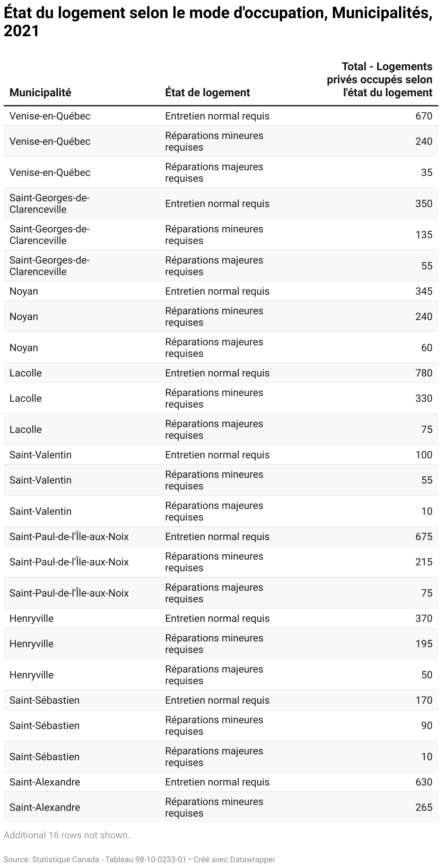
Task: Select Lacolle Réparations mineures requises cell
Action: pos(214,398)
